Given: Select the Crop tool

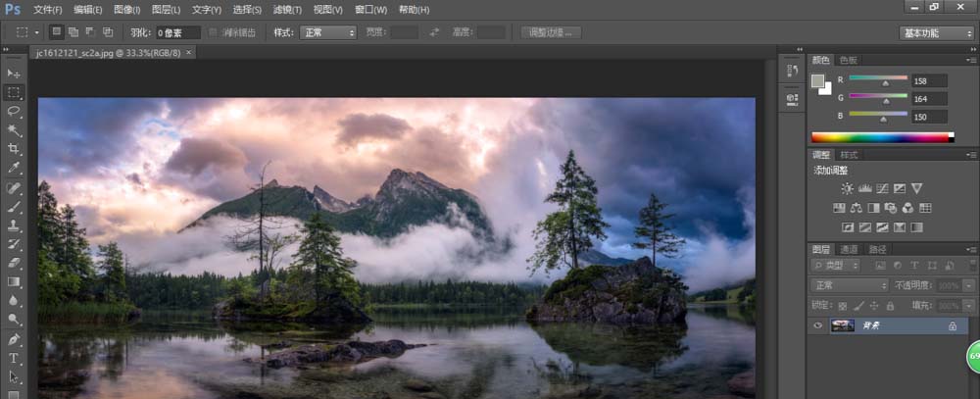Looking at the screenshot, I should coord(14,149).
